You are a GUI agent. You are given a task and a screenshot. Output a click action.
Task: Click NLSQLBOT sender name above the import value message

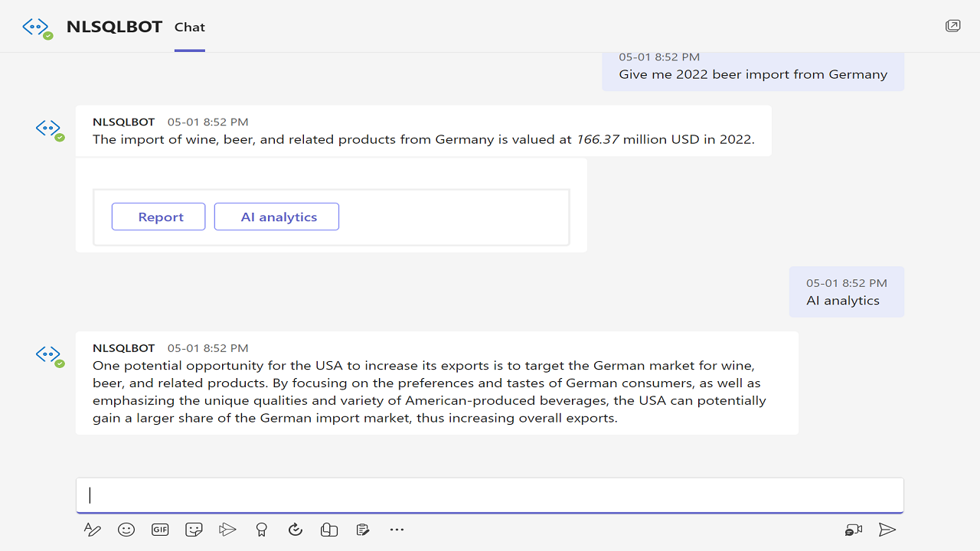[x=123, y=122]
